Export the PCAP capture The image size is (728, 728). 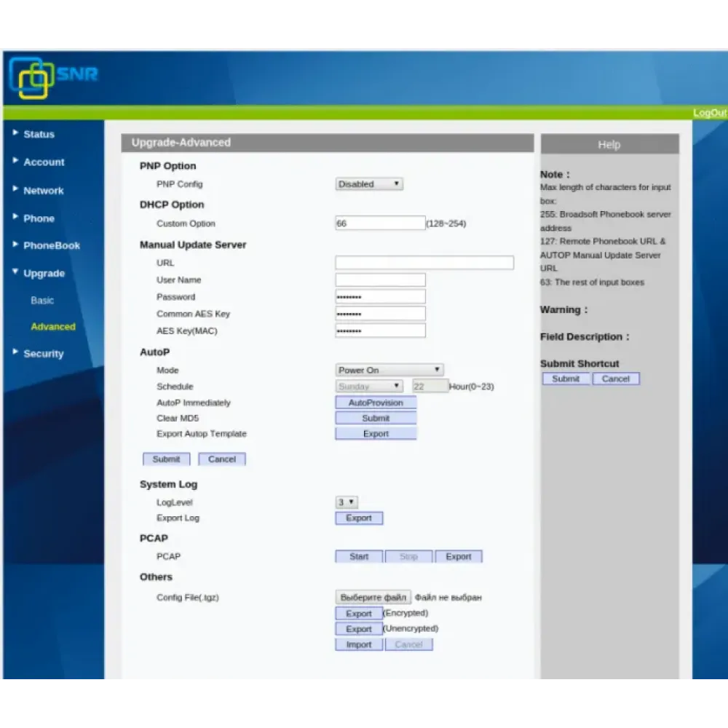pos(458,556)
